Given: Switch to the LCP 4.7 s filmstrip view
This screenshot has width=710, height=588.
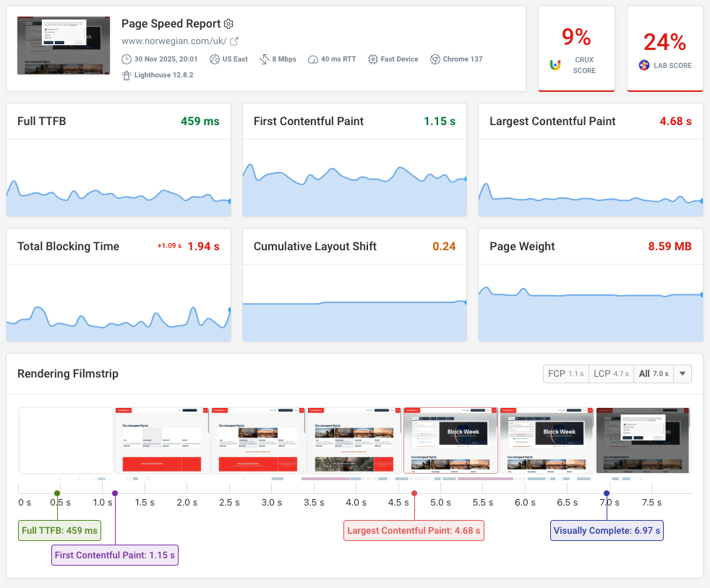Looking at the screenshot, I should pyautogui.click(x=611, y=373).
